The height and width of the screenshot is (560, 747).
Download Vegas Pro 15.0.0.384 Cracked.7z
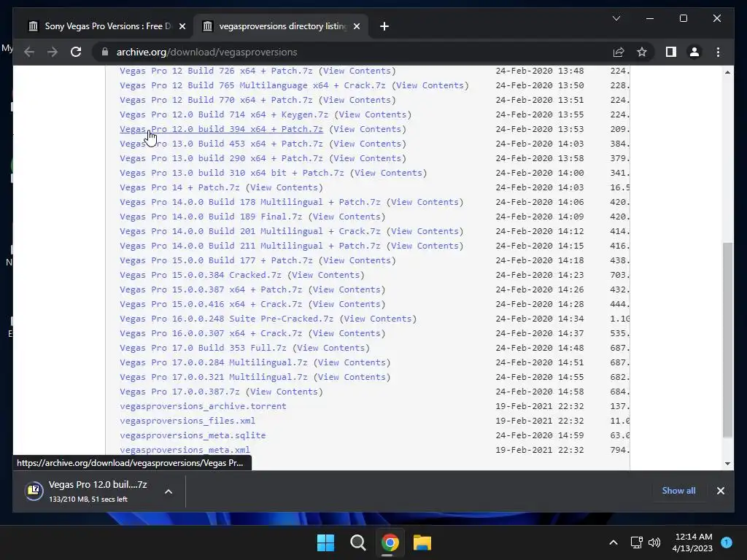201,275
